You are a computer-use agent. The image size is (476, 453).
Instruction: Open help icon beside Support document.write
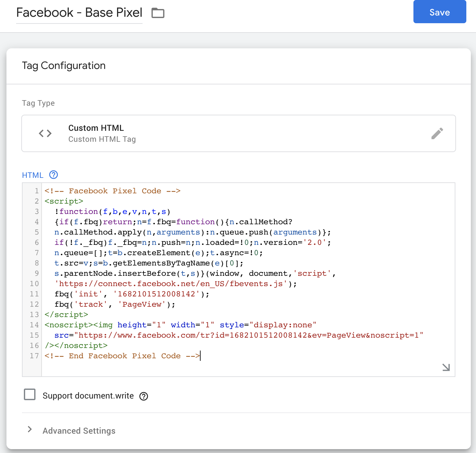point(144,396)
